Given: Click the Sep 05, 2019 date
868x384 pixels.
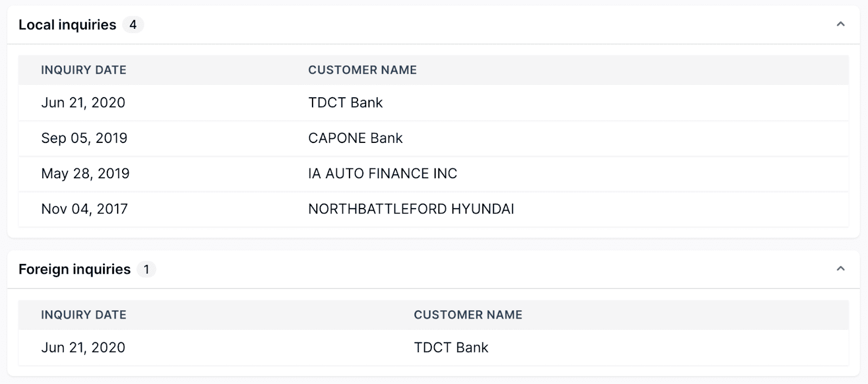Looking at the screenshot, I should (x=84, y=139).
